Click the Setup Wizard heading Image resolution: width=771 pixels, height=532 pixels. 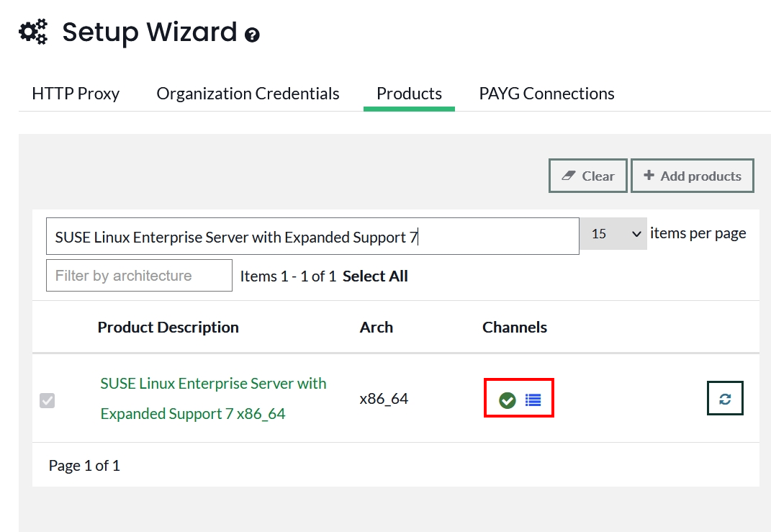[150, 32]
